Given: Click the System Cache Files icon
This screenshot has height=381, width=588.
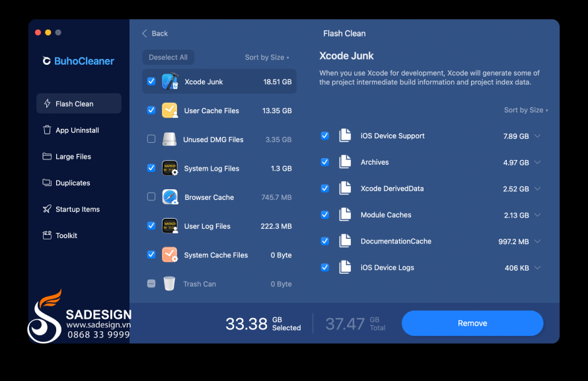Looking at the screenshot, I should (x=170, y=255).
